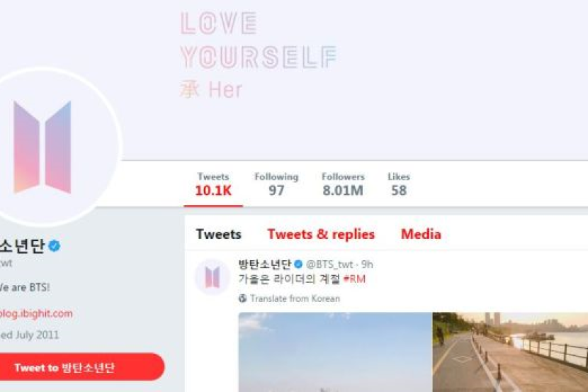
Task: Open the blog.ibighit.com link
Action: coord(36,313)
